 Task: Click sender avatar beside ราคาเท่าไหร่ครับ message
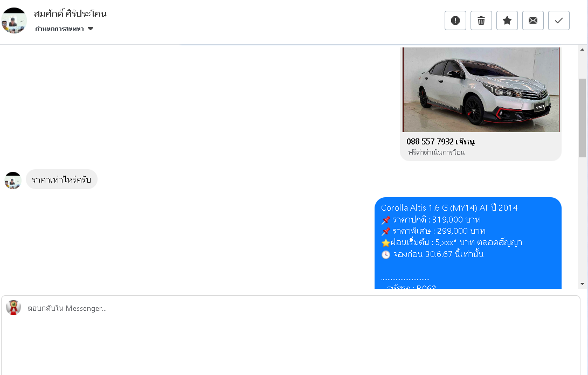pyautogui.click(x=13, y=180)
